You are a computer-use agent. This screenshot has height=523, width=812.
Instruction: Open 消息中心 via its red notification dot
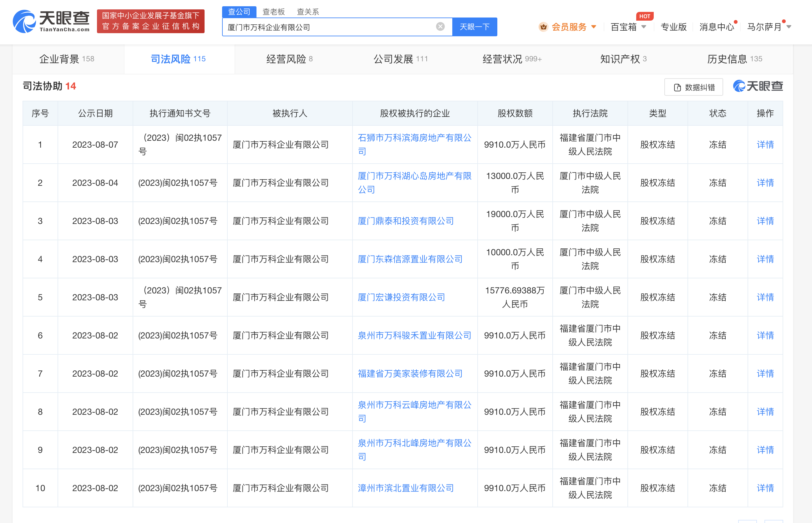click(x=735, y=21)
